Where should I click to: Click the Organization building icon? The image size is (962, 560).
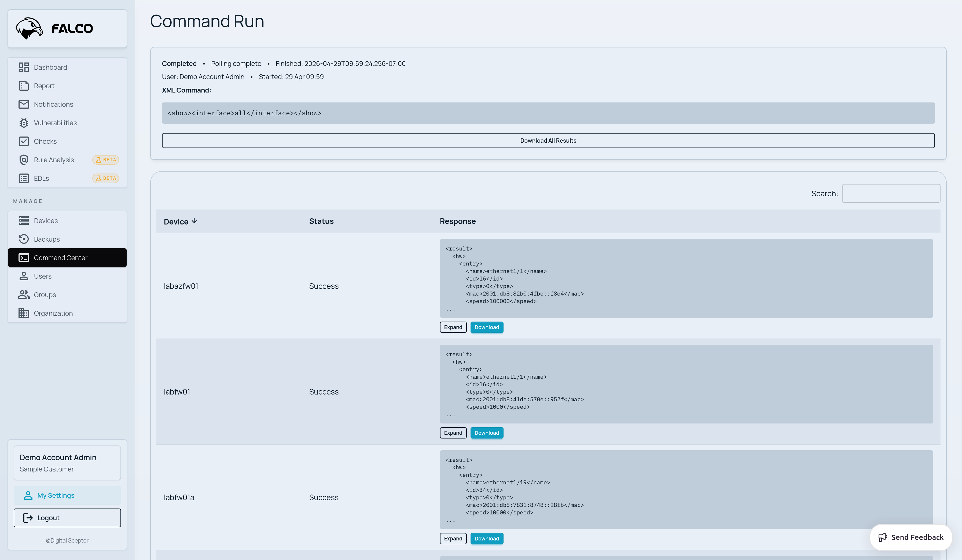click(x=24, y=313)
